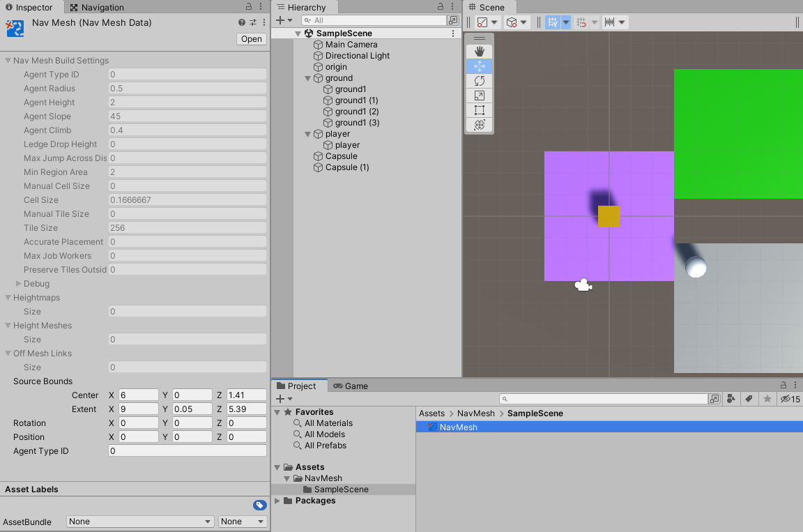
Task: Select the Scale tool
Action: tap(480, 96)
